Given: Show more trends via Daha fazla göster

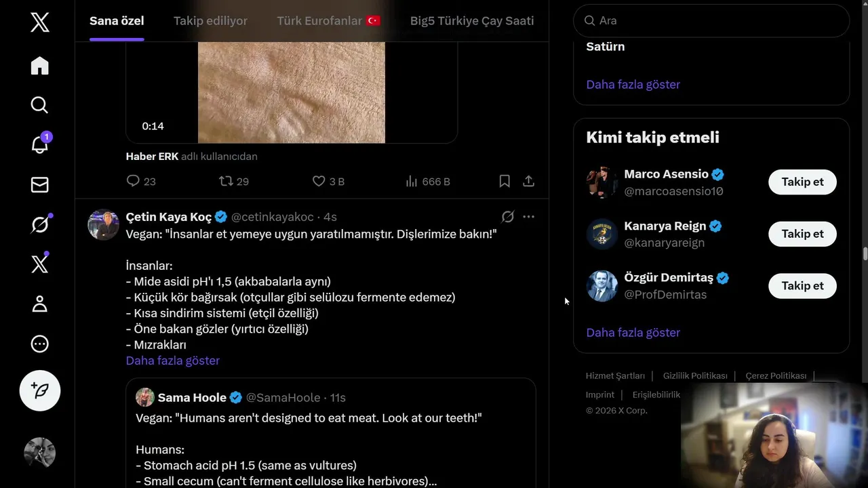Looking at the screenshot, I should coord(633,85).
